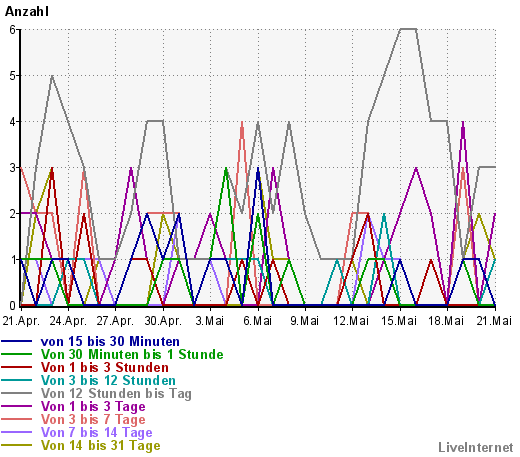The height and width of the screenshot is (457, 520).
Task: Click x-axis date '21.Apr.'
Action: [x=21, y=321]
